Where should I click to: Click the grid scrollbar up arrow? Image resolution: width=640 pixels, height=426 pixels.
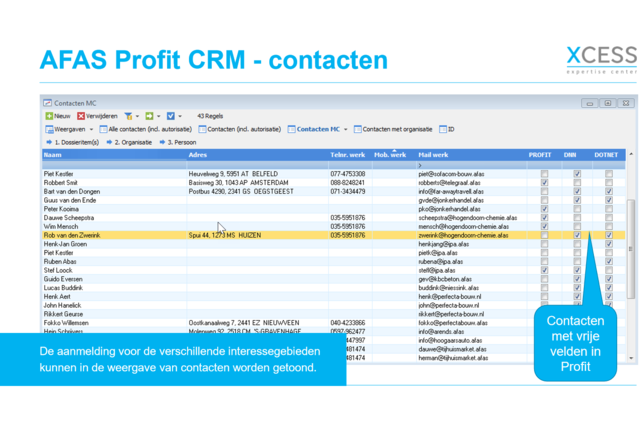[x=631, y=154]
